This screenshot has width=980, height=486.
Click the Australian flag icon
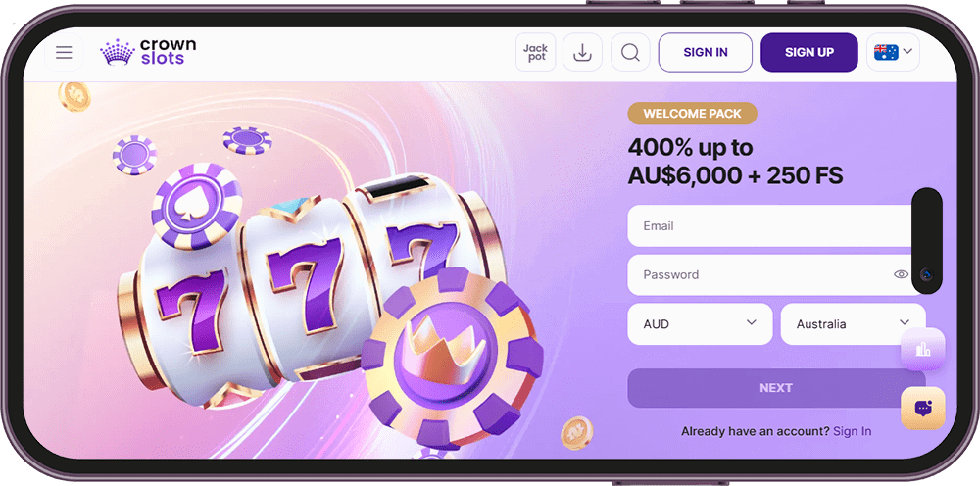tap(886, 52)
